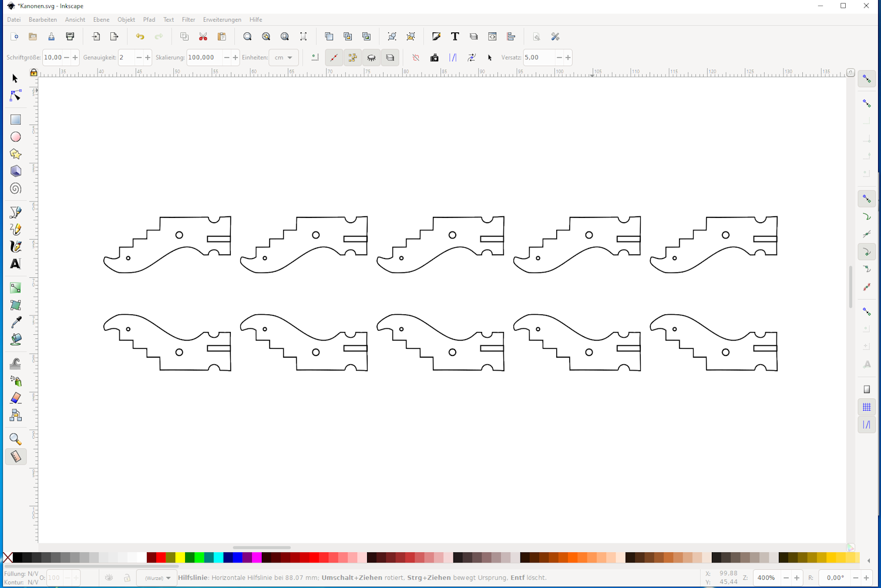Click the Schriftgröße input field
This screenshot has width=881, height=588.
coord(53,58)
